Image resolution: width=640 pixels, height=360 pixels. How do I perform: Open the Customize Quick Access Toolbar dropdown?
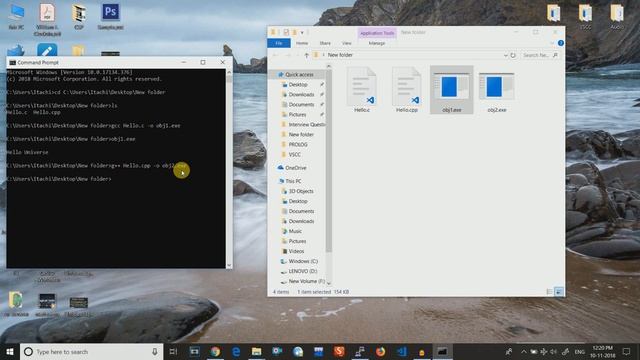pos(302,32)
